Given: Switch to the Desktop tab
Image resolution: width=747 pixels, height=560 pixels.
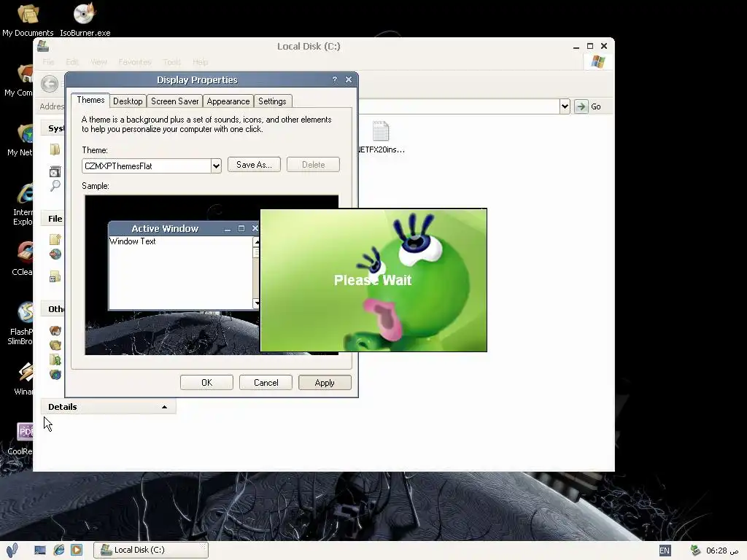Looking at the screenshot, I should coord(128,101).
